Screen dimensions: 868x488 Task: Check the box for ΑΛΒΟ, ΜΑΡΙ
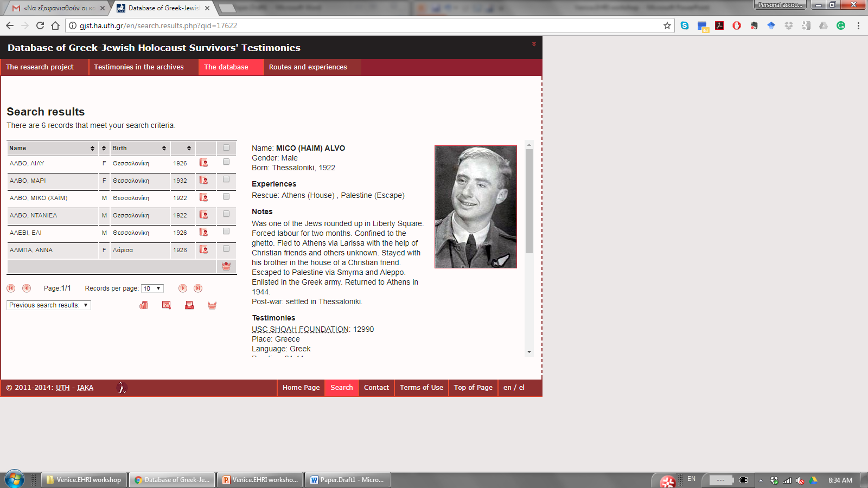(x=226, y=179)
